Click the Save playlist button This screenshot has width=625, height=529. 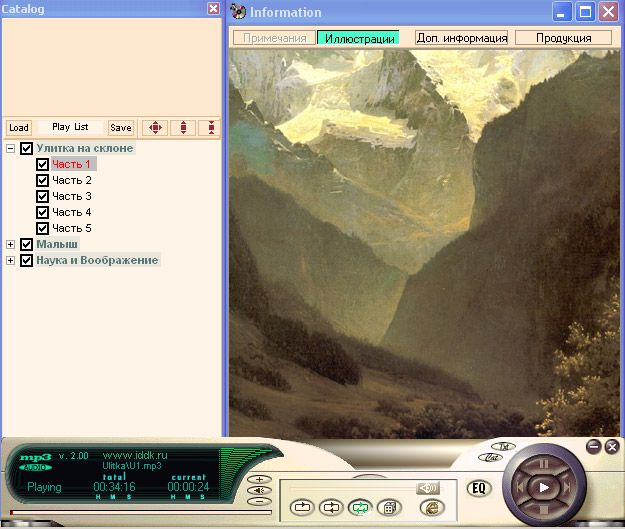click(120, 128)
